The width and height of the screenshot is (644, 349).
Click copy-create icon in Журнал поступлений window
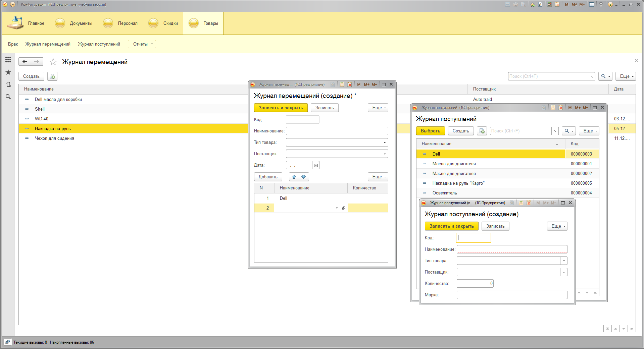click(482, 131)
